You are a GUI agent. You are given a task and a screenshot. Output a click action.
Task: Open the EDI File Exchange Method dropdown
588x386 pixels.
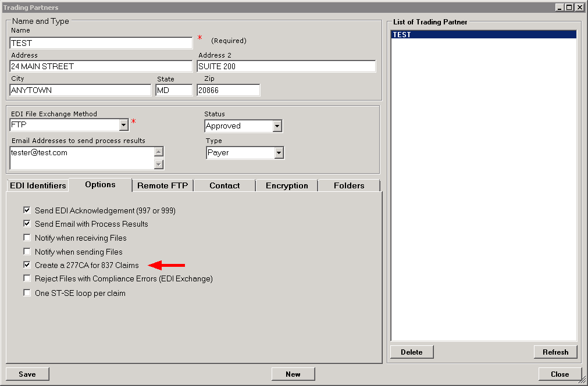pos(123,125)
